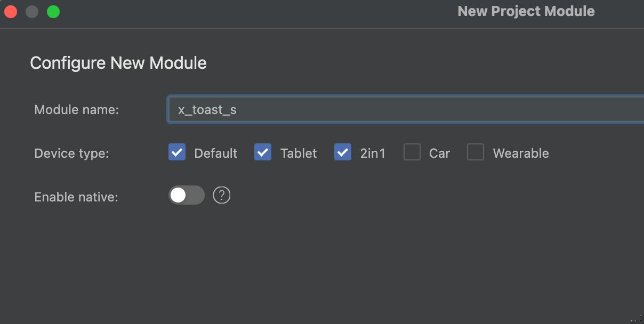Click the "Tablet" checkbox label text
The image size is (644, 324).
[299, 153]
